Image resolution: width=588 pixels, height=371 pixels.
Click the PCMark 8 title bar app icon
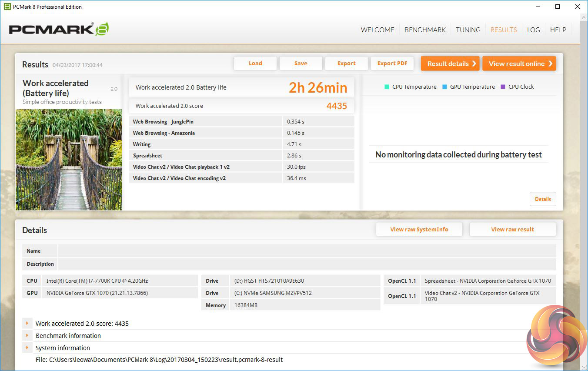7,7
